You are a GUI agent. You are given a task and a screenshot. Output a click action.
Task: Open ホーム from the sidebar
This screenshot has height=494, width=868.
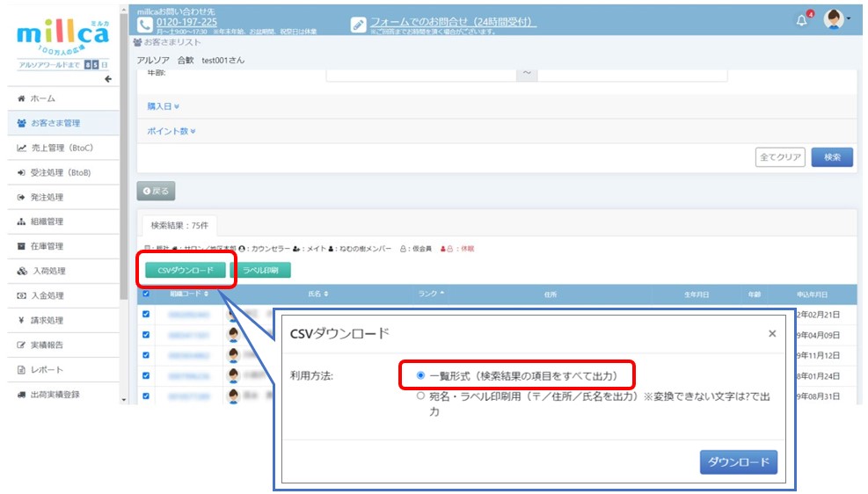pos(42,98)
